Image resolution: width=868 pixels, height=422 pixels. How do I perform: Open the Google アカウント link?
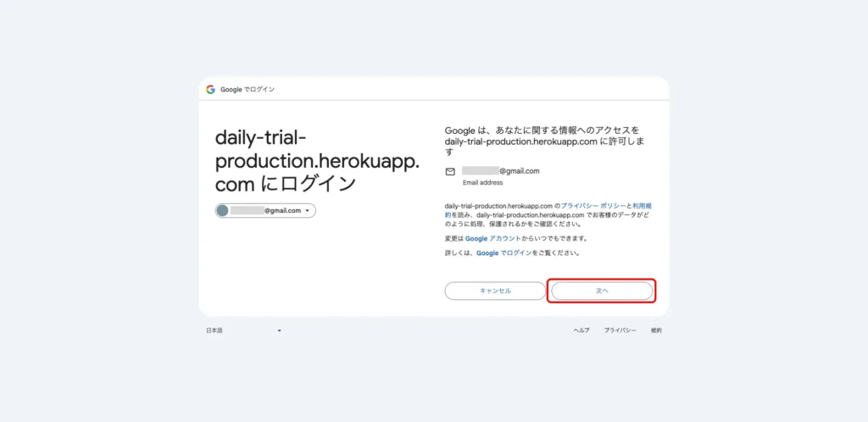pos(492,239)
